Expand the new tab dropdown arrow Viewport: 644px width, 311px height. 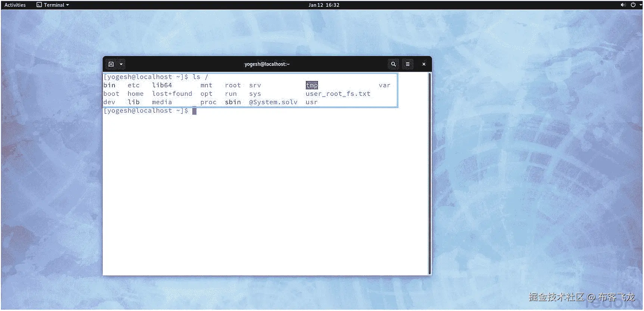(x=121, y=64)
